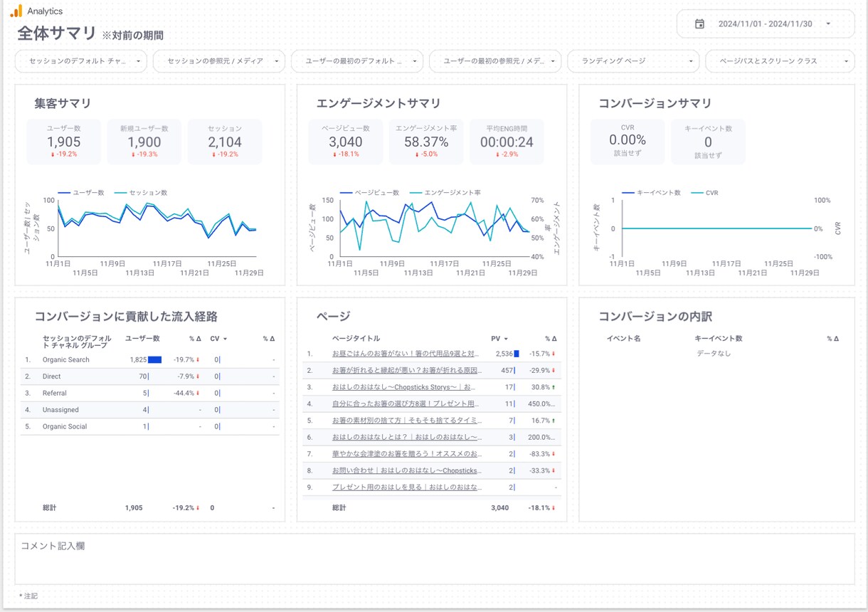The image size is (868, 612).
Task: Sort channel table by CV column arrow
Action: pyautogui.click(x=225, y=339)
